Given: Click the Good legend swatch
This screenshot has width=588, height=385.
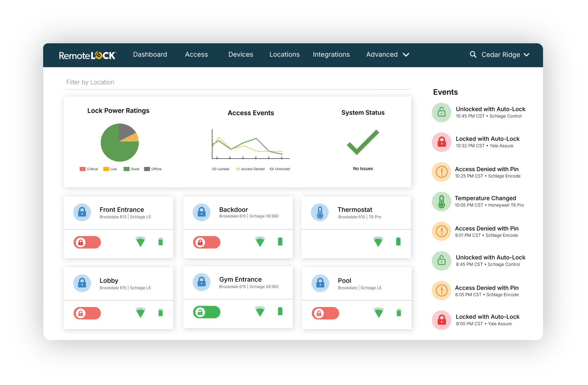Looking at the screenshot, I should coord(126,169).
